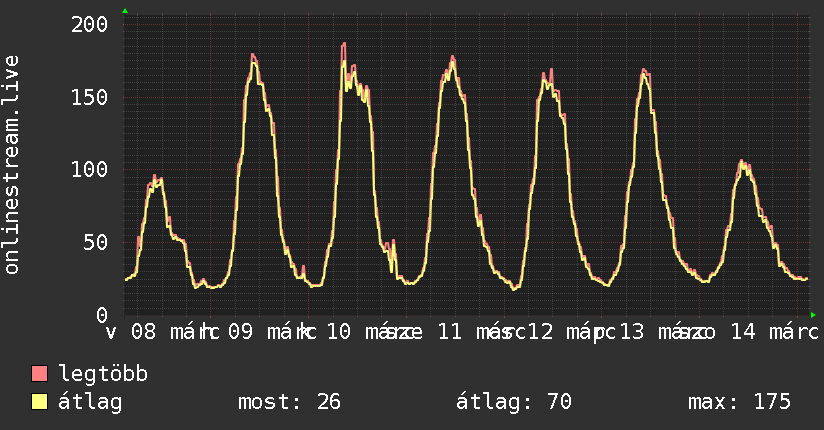Click the highest peak on 10 márc
Screen dimensions: 824x430
343,44
